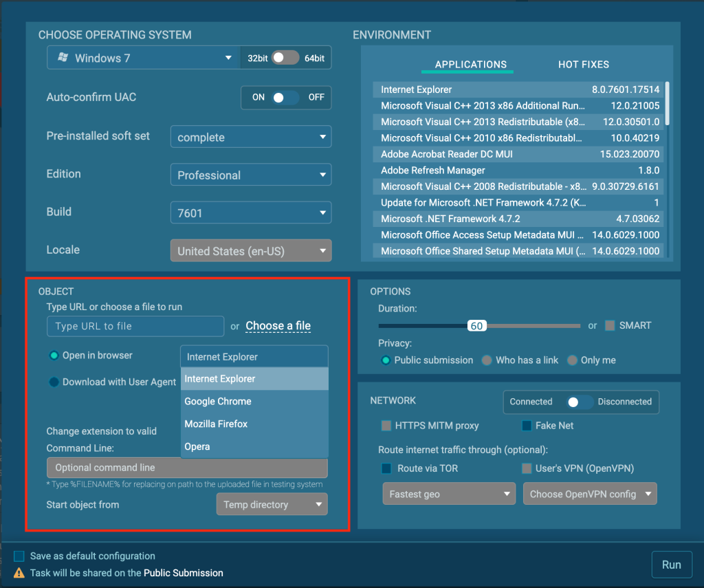Toggle the 32bit/64bit architecture switch
This screenshot has height=588, width=704.
285,58
